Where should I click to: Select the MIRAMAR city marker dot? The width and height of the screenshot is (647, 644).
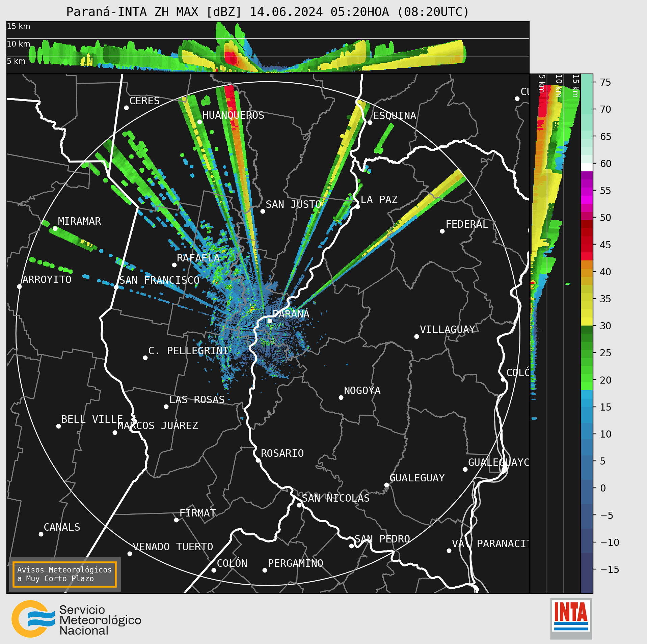pos(55,228)
